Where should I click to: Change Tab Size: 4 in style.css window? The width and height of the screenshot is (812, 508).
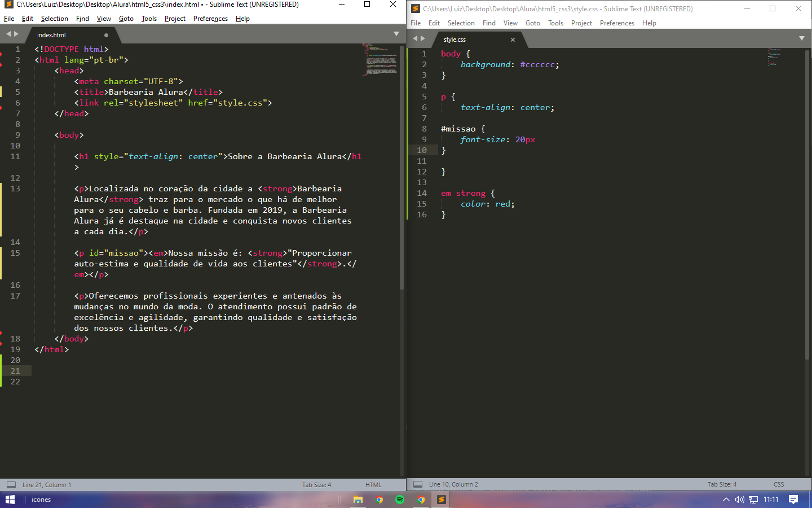pyautogui.click(x=722, y=484)
